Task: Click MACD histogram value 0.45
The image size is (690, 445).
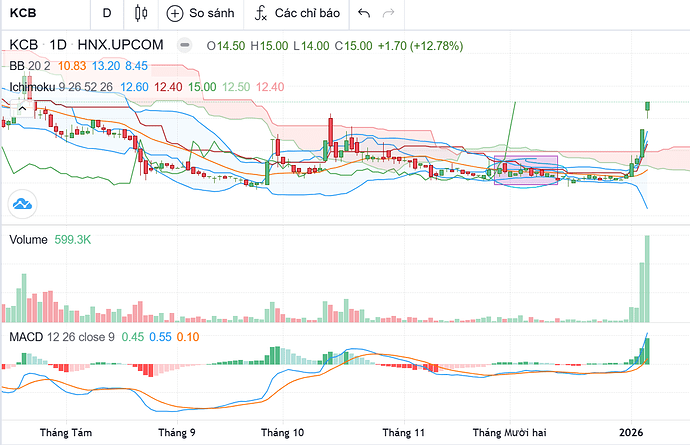Action: click(132, 337)
